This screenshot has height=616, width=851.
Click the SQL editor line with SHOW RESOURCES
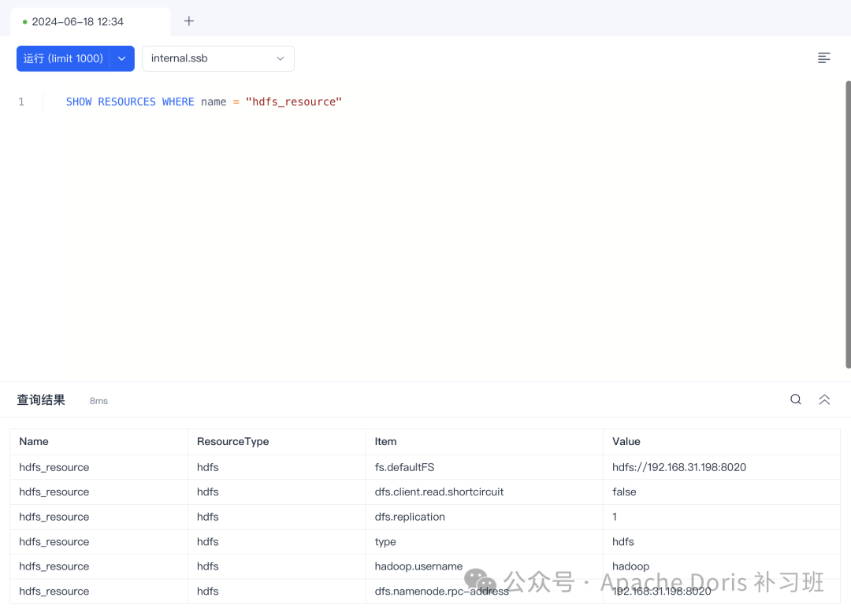click(x=203, y=102)
